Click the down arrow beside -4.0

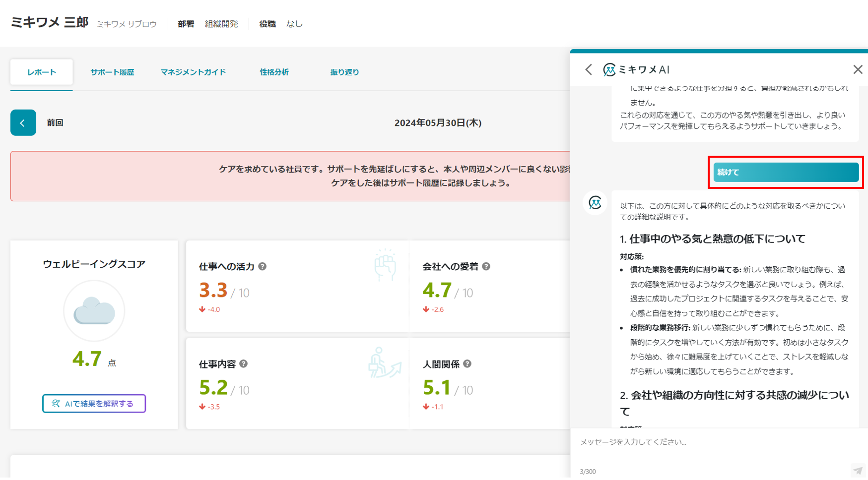click(x=202, y=309)
